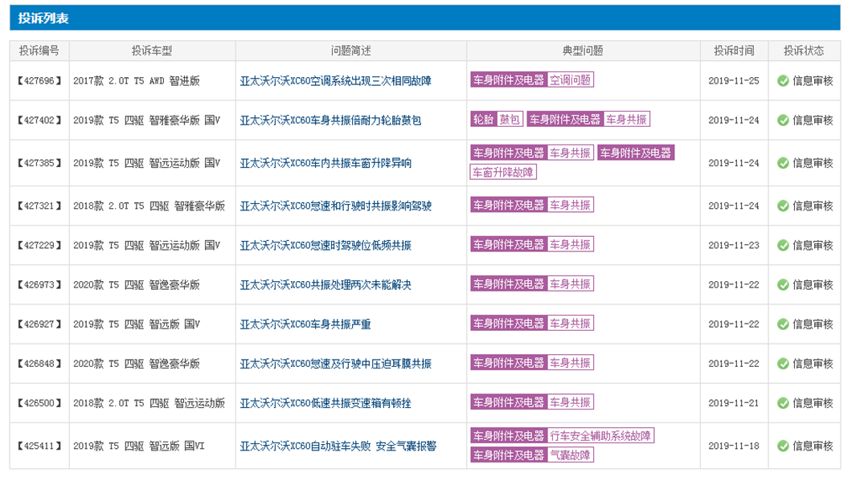Select the 轮胎 鼓包 tag
Screen dimensions: 868x481
click(x=496, y=120)
